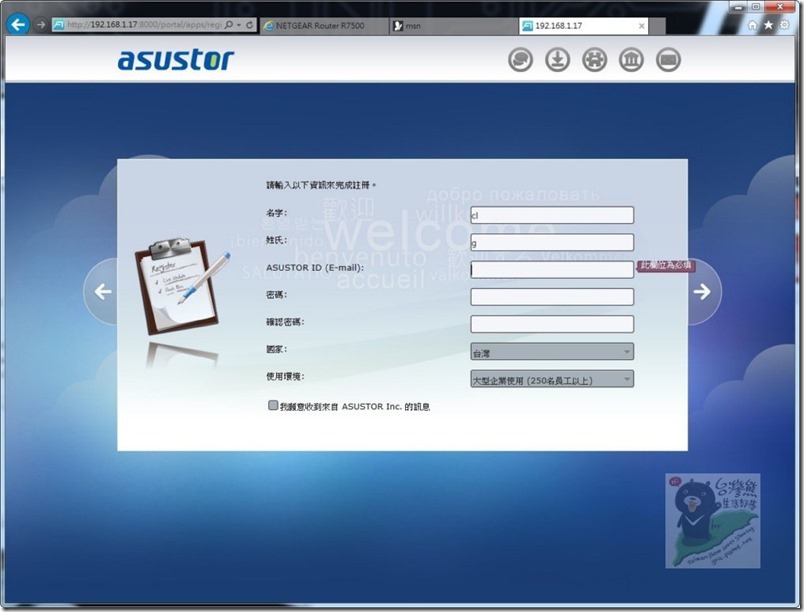This screenshot has height=612, width=804.
Task: Open the 國家 country dropdown showing 台灣
Action: click(552, 352)
